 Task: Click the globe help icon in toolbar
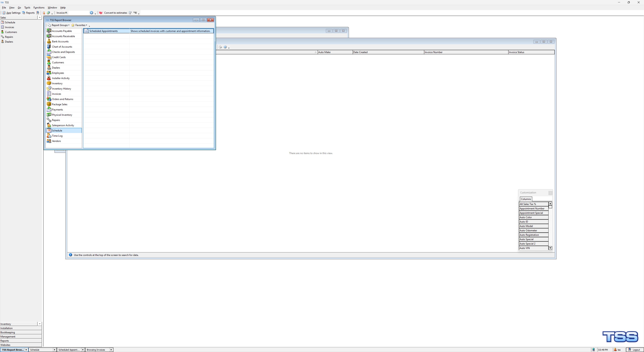tap(48, 13)
